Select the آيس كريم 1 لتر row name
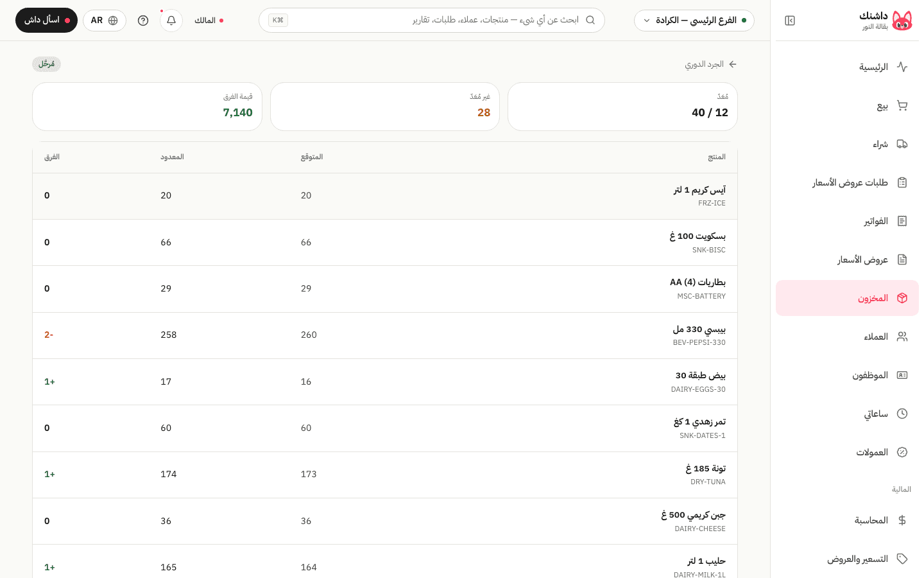Image resolution: width=924 pixels, height=578 pixels. pos(699,190)
